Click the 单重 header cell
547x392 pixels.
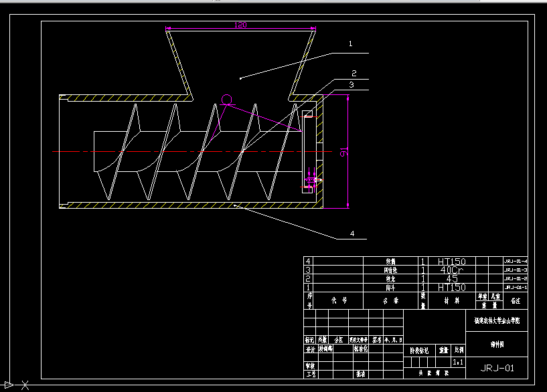[482, 296]
